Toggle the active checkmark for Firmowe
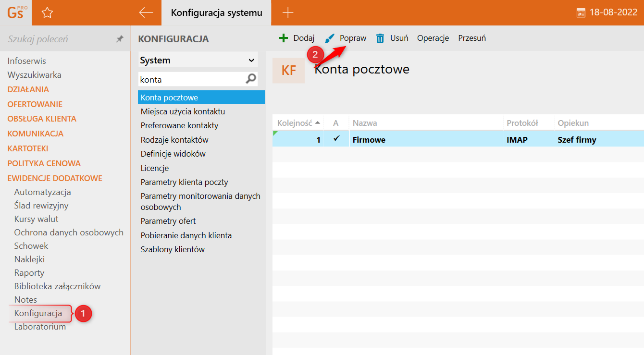The image size is (644, 355). click(x=336, y=139)
